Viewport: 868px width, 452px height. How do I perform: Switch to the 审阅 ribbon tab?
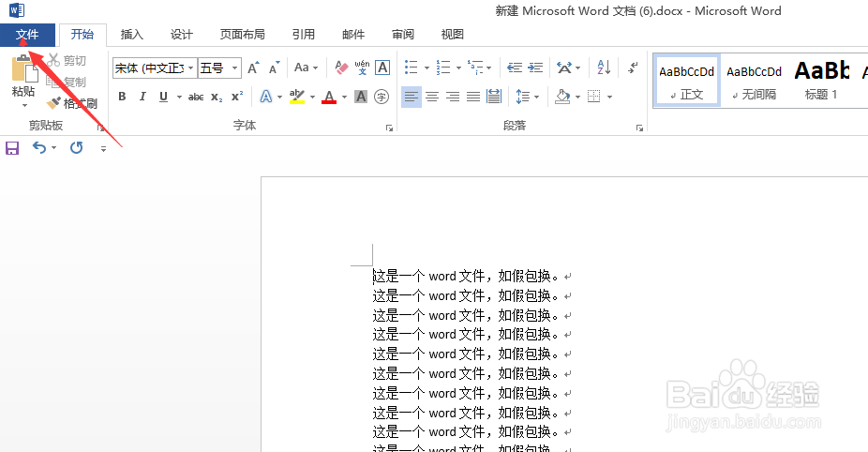403,35
